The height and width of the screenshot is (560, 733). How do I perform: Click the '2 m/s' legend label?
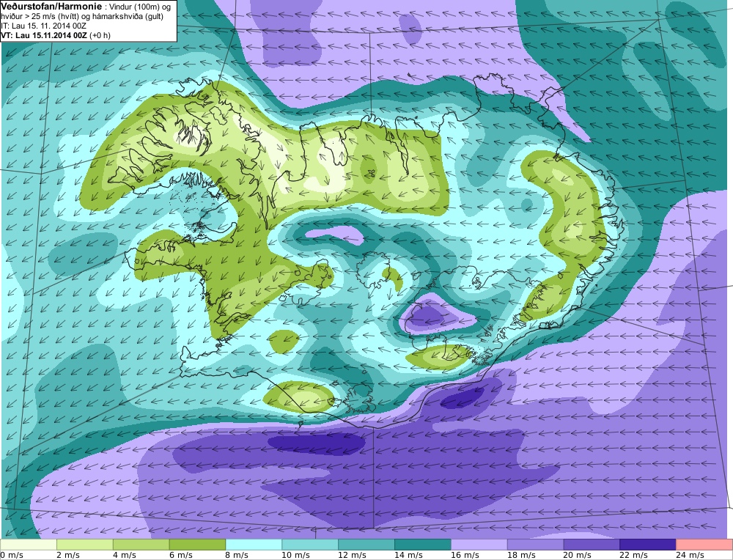click(x=68, y=555)
